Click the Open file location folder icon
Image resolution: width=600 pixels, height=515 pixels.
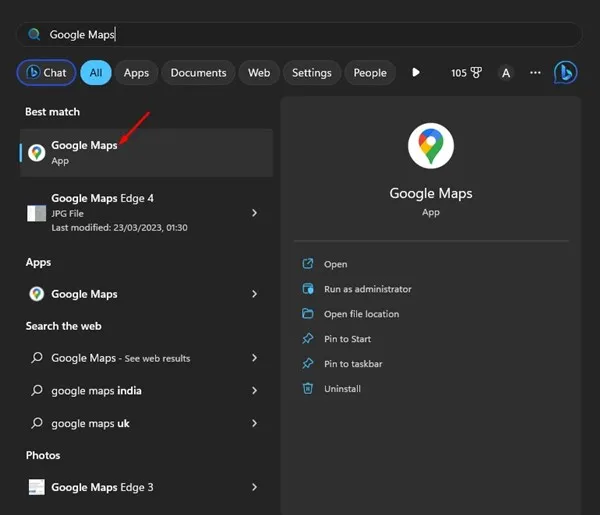[x=308, y=313]
